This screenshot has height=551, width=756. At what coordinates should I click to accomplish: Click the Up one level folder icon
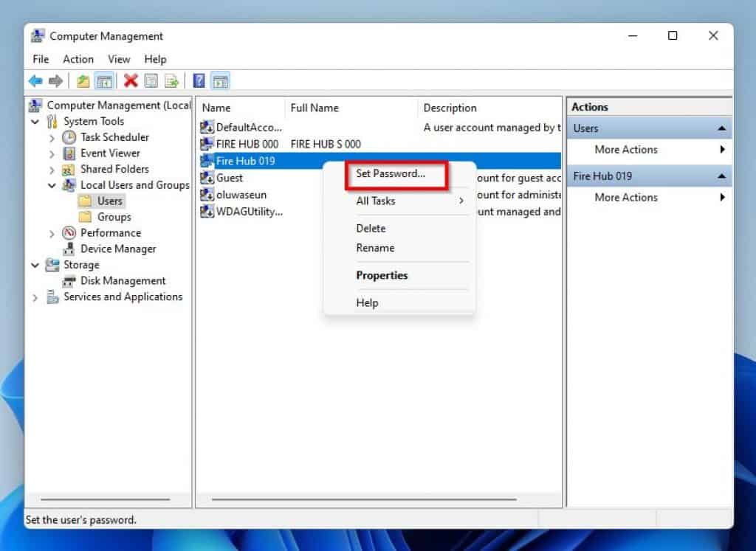point(83,81)
